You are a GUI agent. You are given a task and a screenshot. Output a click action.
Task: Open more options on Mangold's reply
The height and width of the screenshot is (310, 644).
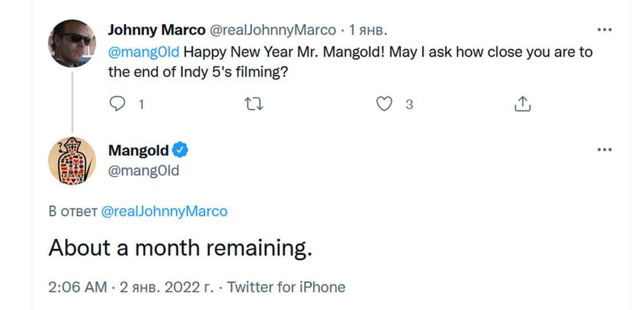(x=604, y=150)
